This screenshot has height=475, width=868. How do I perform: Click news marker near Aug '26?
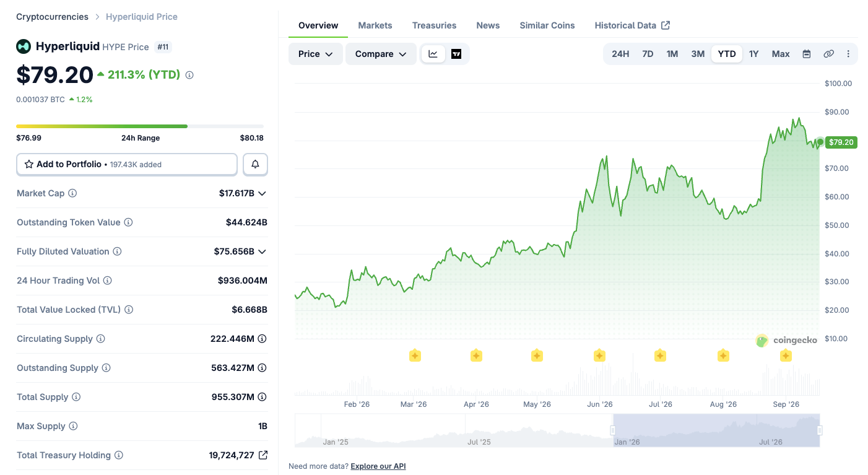click(x=723, y=355)
